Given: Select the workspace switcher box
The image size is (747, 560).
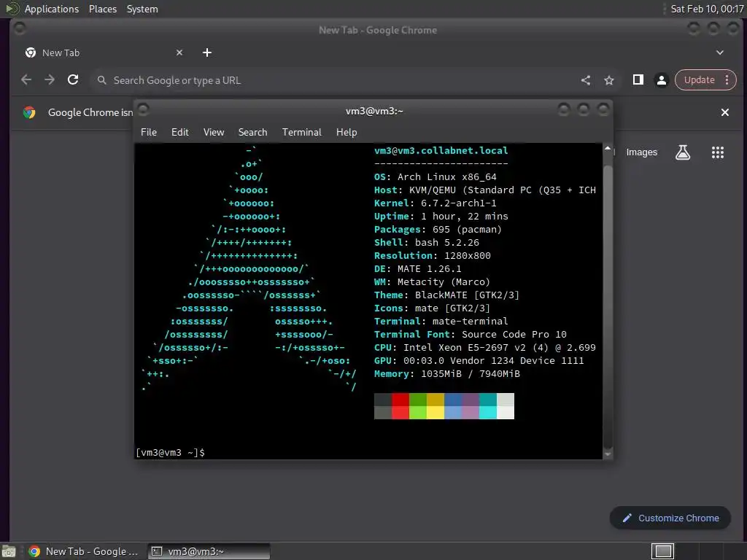Looking at the screenshot, I should pyautogui.click(x=662, y=551).
